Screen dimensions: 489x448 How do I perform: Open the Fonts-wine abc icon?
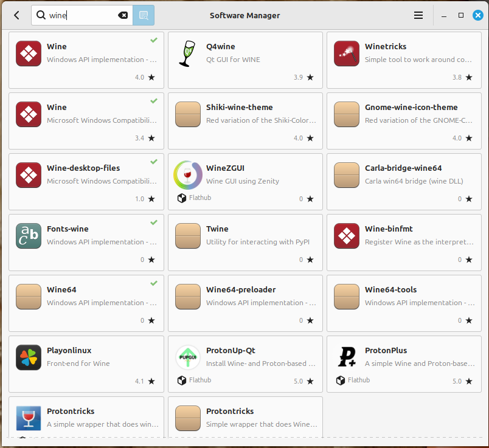[29, 236]
